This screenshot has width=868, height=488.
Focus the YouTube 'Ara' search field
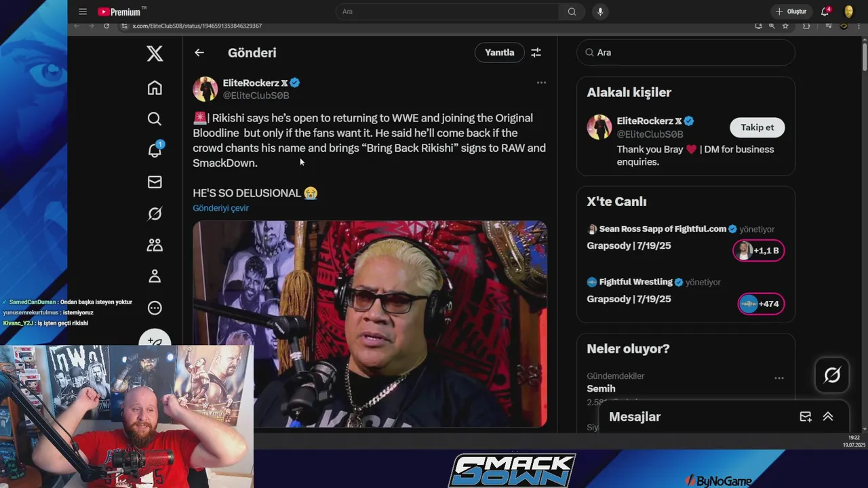pos(448,12)
